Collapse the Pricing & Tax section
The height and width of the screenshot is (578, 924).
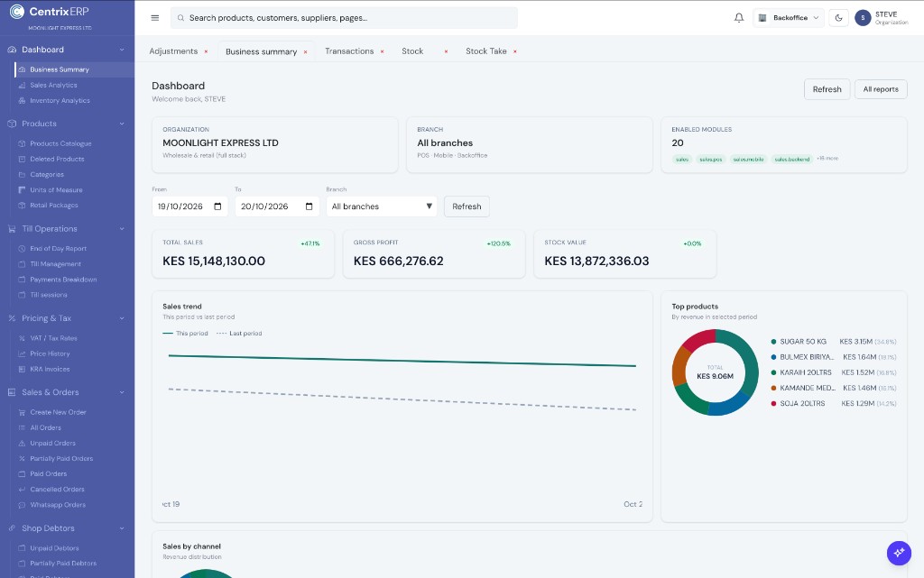click(x=122, y=317)
